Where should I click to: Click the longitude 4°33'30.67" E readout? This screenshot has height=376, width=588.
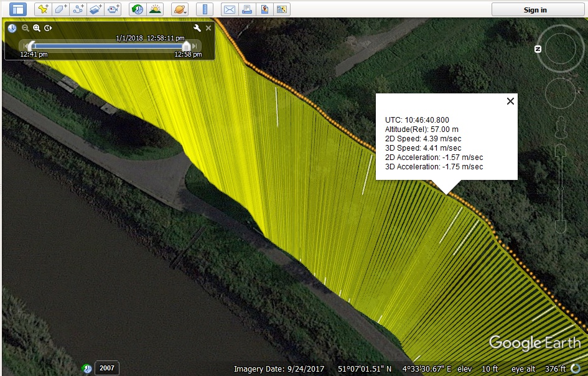click(x=427, y=369)
